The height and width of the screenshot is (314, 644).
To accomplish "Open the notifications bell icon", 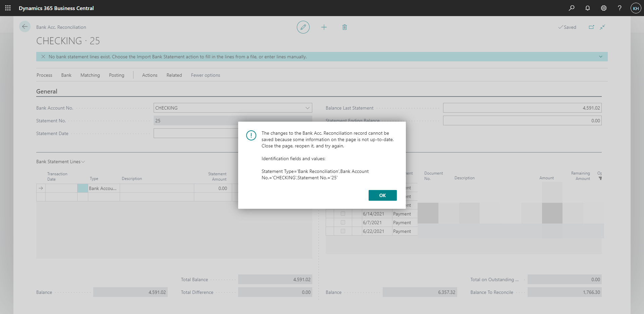I will tap(588, 8).
